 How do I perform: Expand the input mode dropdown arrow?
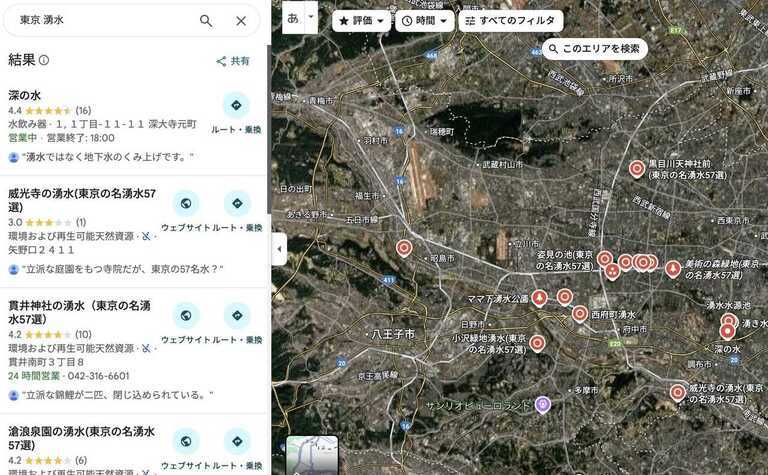pos(311,17)
